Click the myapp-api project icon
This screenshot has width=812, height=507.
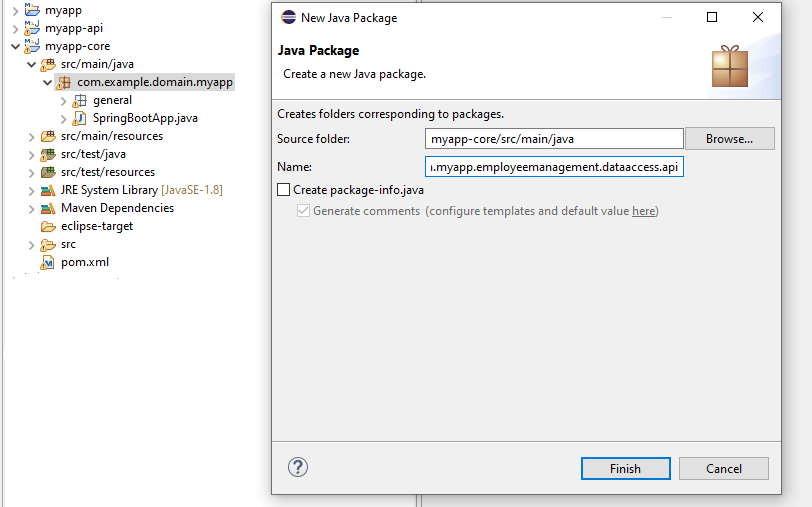click(x=32, y=28)
